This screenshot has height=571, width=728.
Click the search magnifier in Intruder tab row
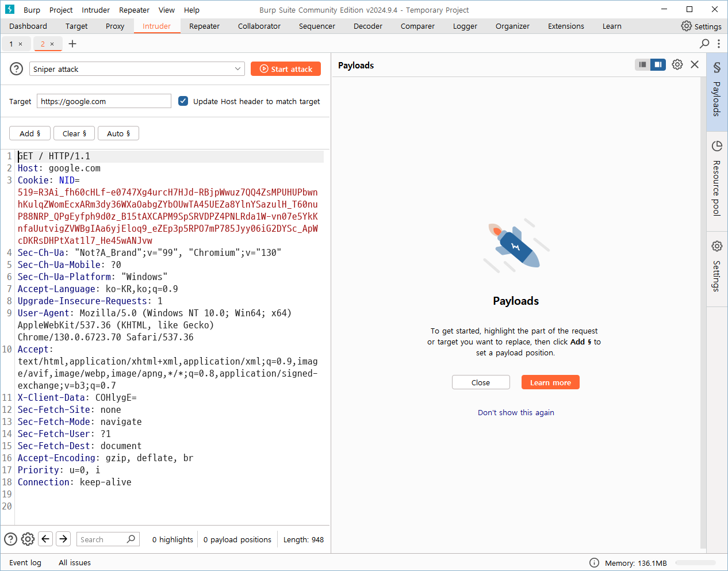pyautogui.click(x=704, y=44)
